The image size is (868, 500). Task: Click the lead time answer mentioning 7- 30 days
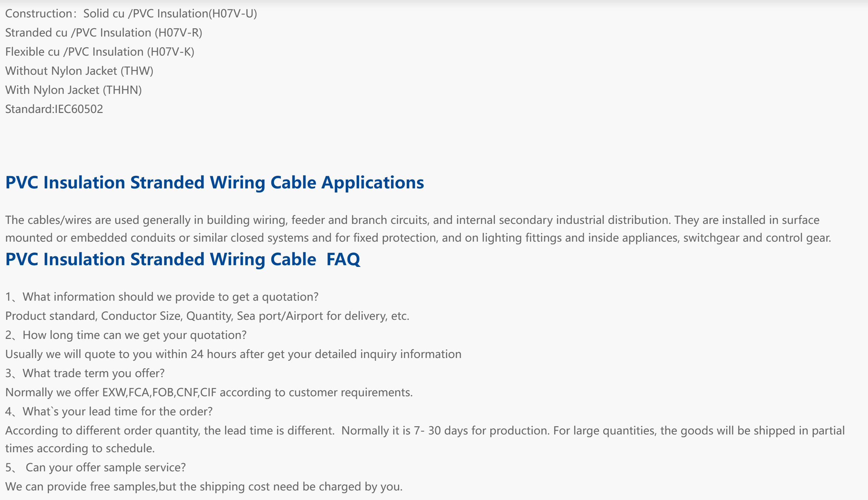[425, 431]
